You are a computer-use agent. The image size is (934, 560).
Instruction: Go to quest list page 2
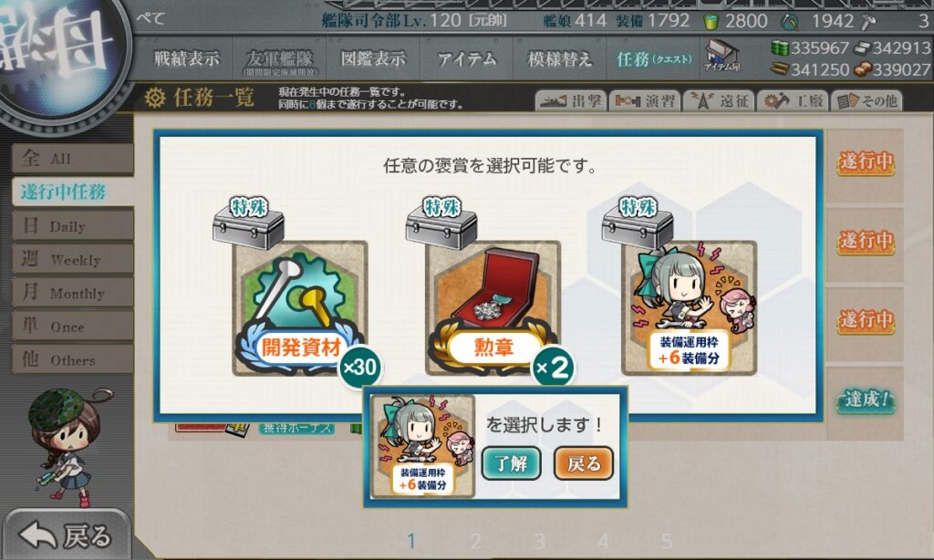pos(475,541)
